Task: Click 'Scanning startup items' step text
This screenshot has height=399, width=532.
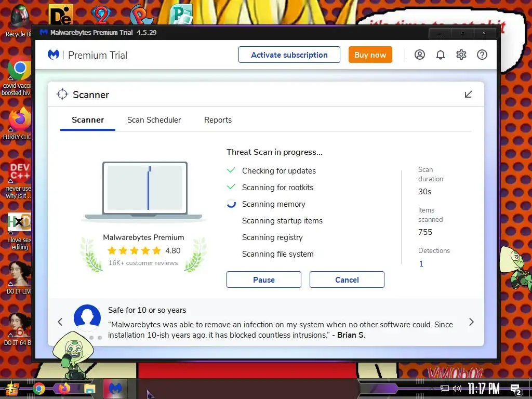Action: click(282, 220)
